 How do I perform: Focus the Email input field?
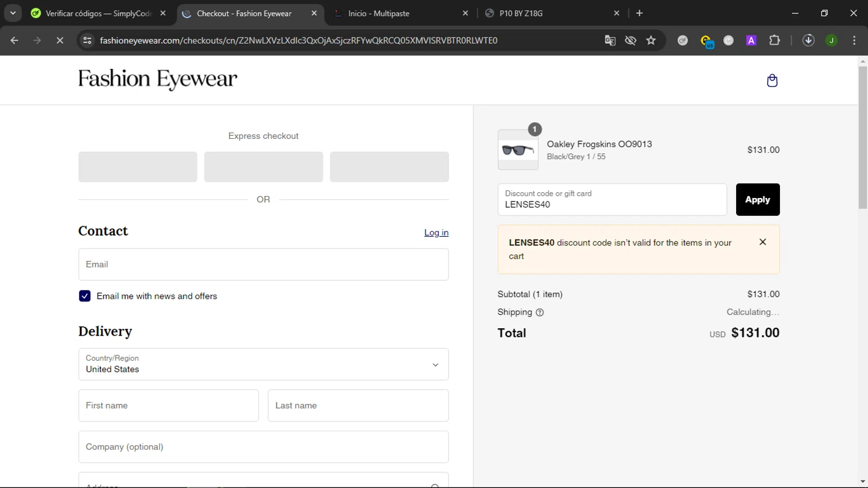[x=263, y=265]
